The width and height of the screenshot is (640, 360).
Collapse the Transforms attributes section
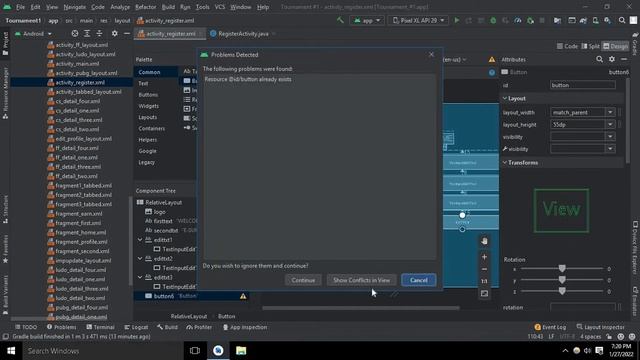click(505, 162)
